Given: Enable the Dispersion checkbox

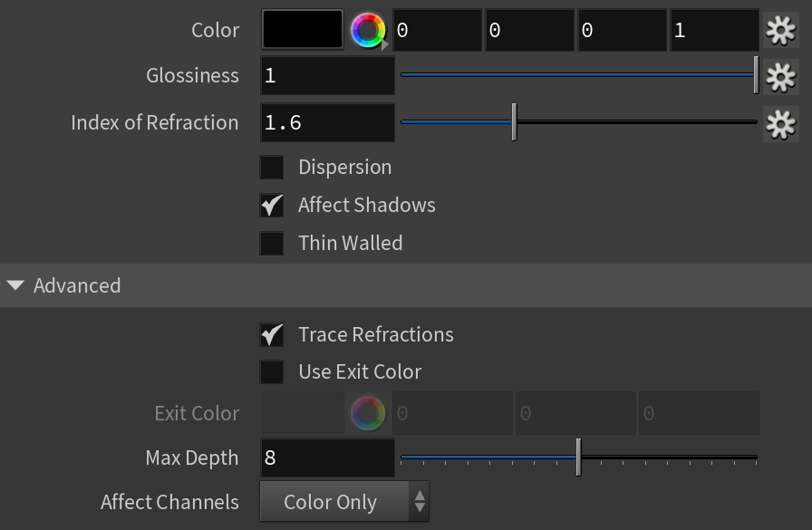Looking at the screenshot, I should (271, 168).
